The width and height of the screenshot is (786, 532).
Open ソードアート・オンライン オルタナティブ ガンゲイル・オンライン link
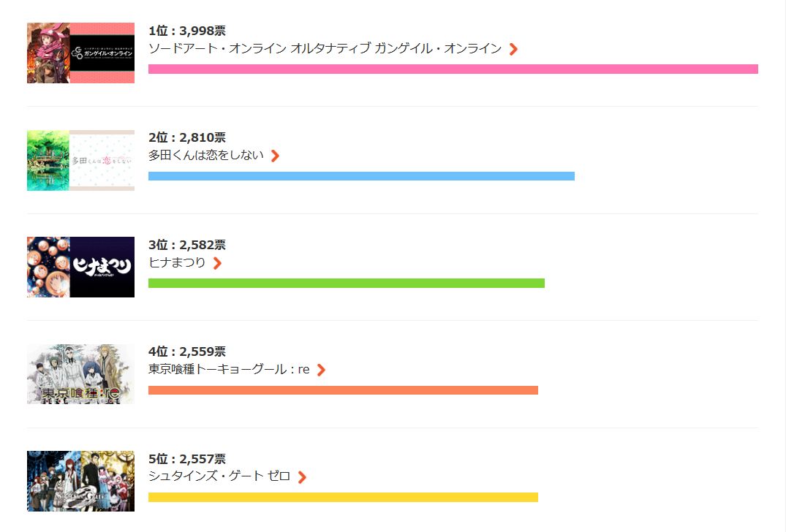point(325,48)
